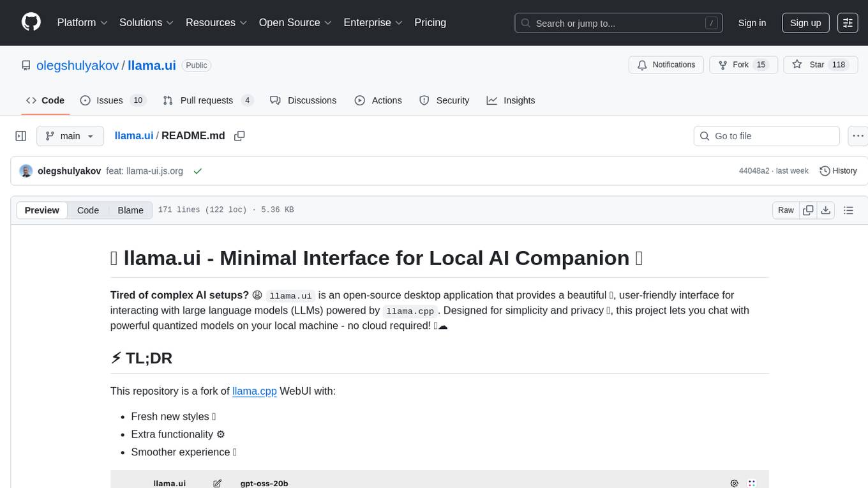
Task: Sign in to GitHub
Action: coord(752,23)
